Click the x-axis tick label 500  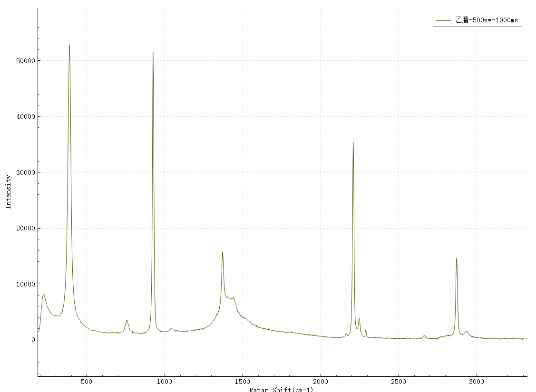(x=87, y=382)
